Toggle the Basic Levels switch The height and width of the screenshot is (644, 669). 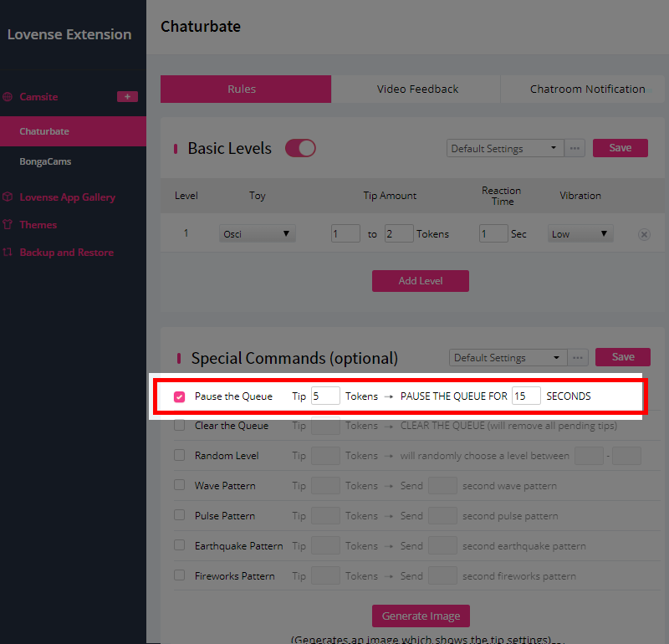click(x=300, y=148)
